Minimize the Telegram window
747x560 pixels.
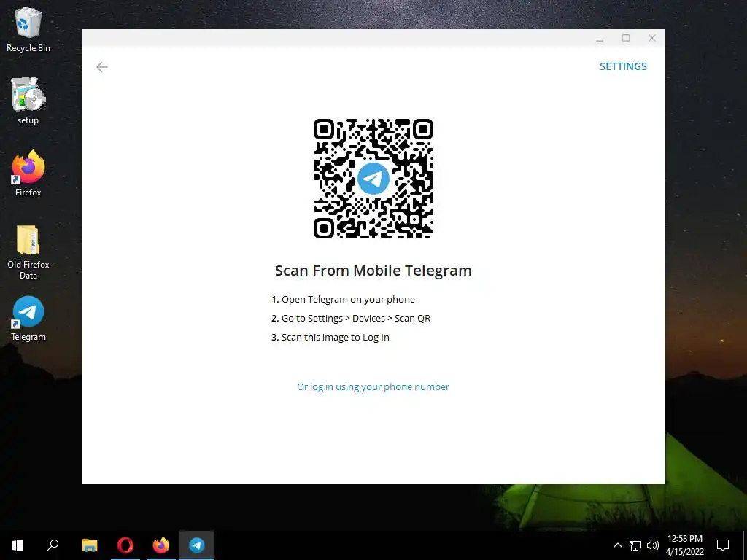[600, 38]
